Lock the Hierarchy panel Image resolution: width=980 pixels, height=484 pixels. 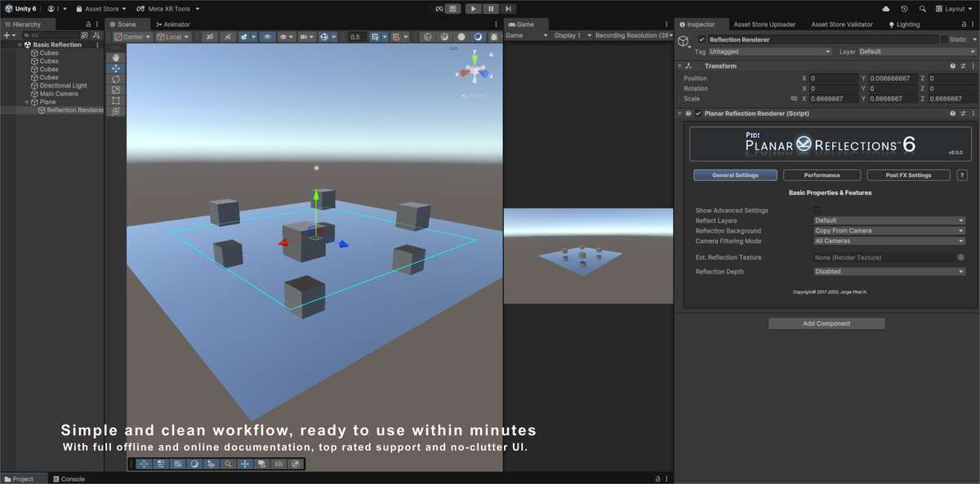click(88, 24)
